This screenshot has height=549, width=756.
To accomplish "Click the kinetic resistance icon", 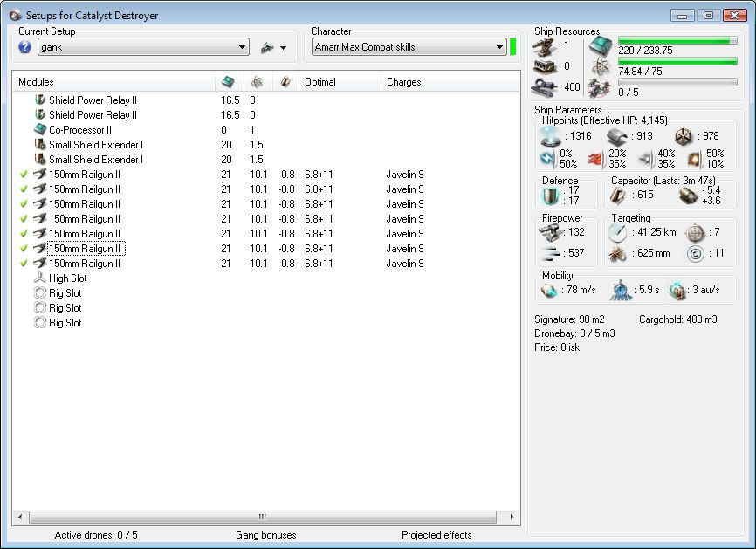I will (645, 159).
